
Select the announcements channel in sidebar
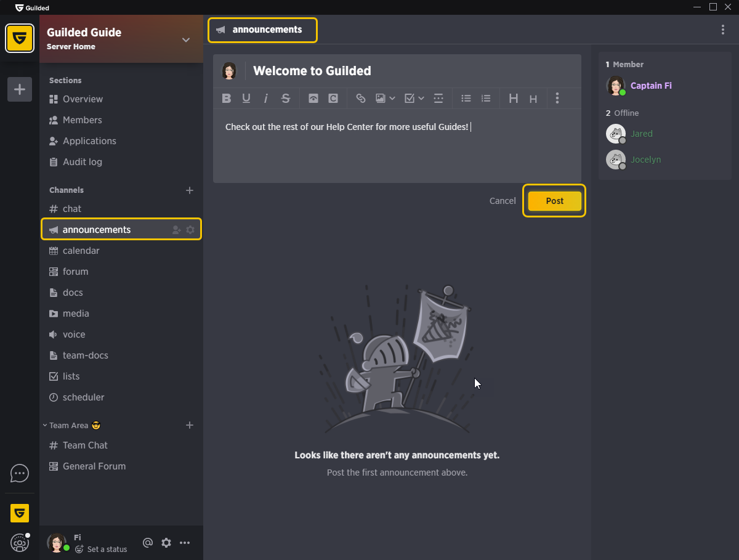(121, 230)
